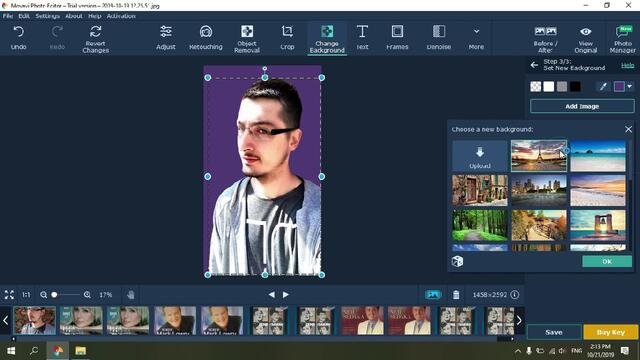Viewport: 640px width, 360px height.
Task: Go back with the step arrow
Action: pos(534,65)
